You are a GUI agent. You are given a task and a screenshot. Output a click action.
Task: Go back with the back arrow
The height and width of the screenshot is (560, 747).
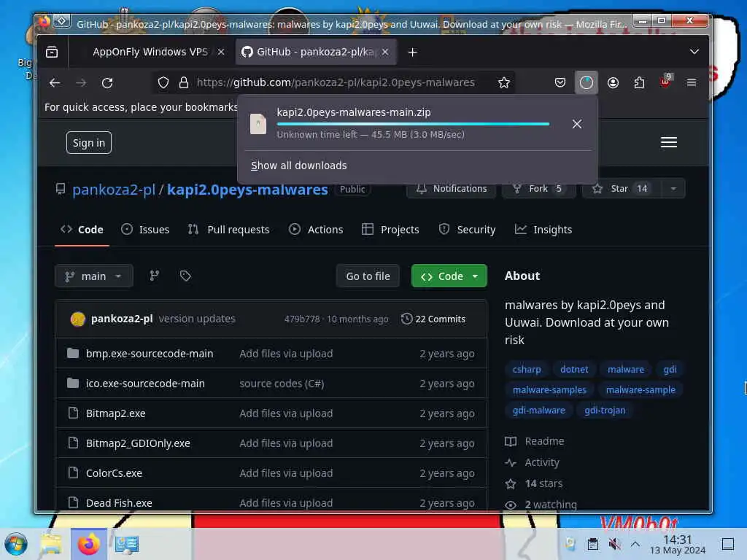[x=55, y=83]
